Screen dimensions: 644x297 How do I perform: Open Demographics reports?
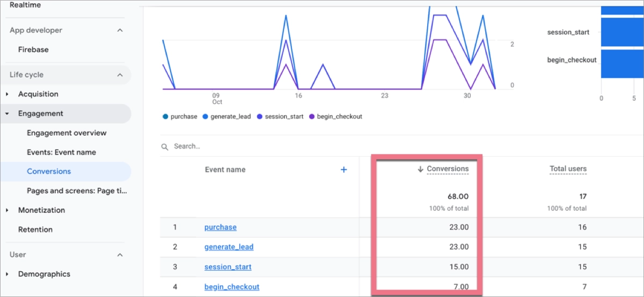tap(44, 274)
